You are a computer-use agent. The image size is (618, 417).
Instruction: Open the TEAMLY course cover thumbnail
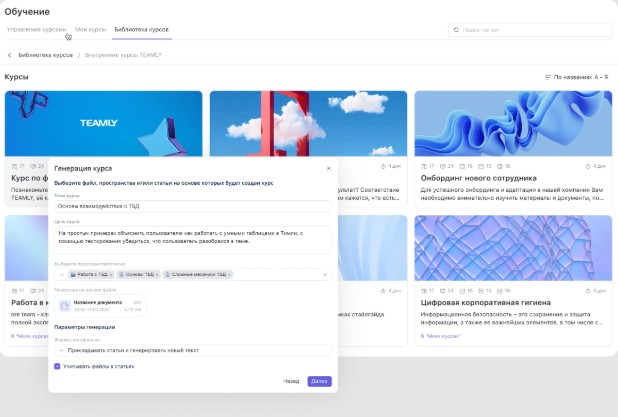tap(103, 123)
